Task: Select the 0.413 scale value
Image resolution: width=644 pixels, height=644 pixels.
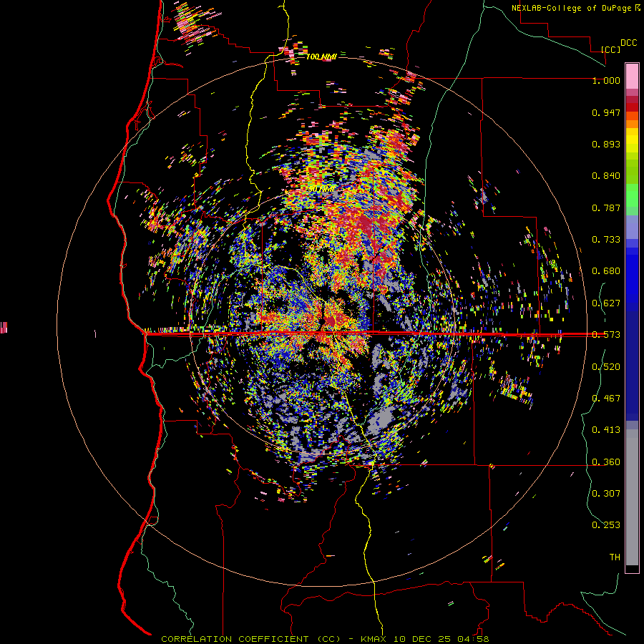Action: (x=606, y=430)
